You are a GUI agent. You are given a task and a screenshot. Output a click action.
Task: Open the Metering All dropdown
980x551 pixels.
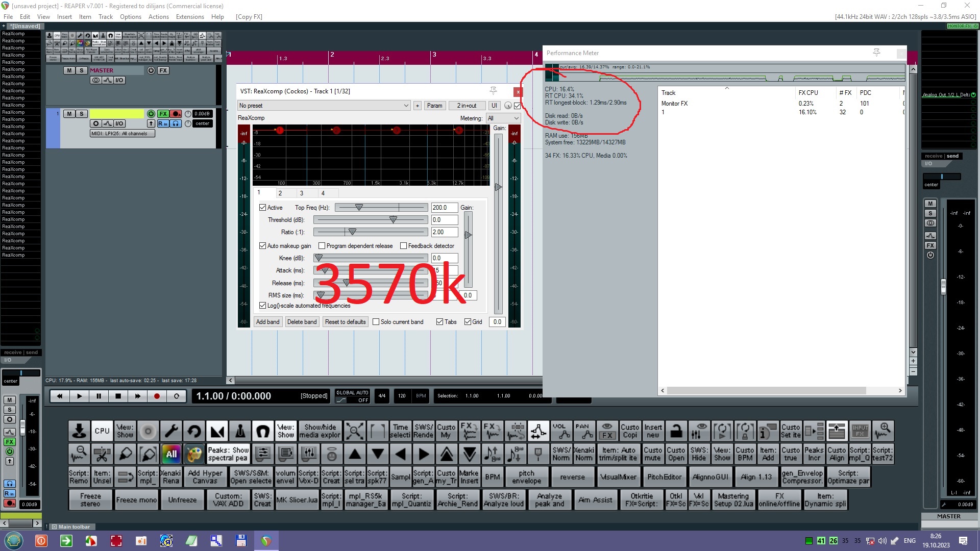(x=503, y=118)
